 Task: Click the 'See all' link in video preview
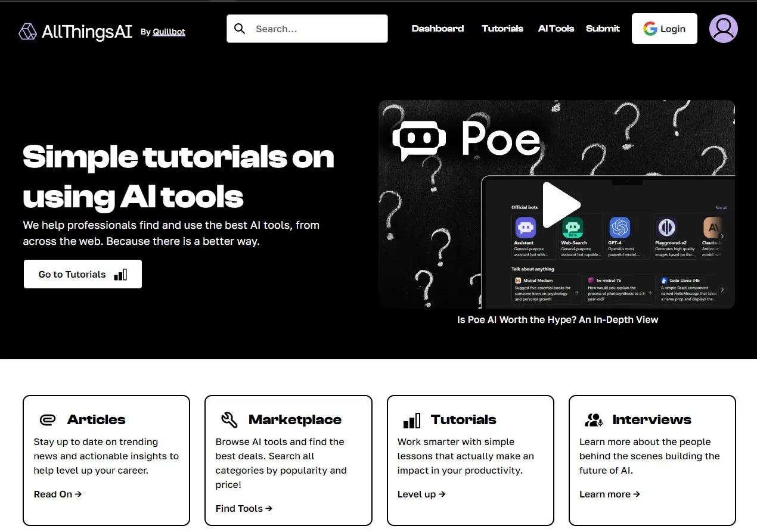[x=721, y=208]
